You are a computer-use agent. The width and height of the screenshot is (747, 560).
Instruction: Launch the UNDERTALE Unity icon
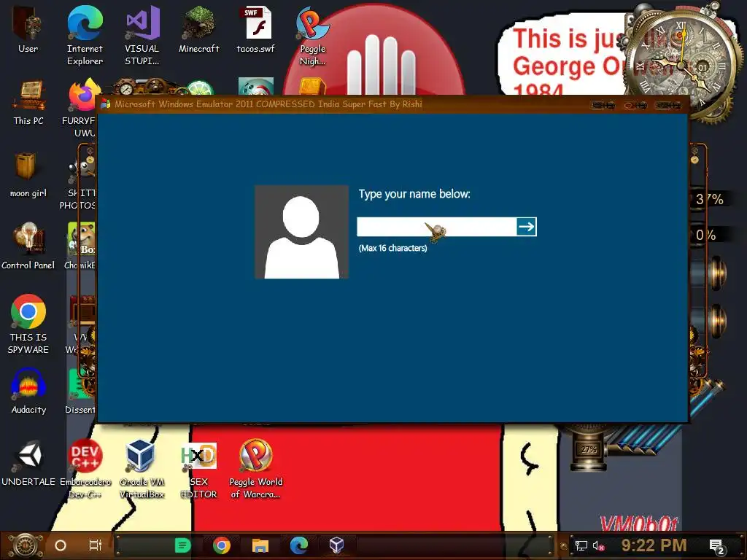28,463
